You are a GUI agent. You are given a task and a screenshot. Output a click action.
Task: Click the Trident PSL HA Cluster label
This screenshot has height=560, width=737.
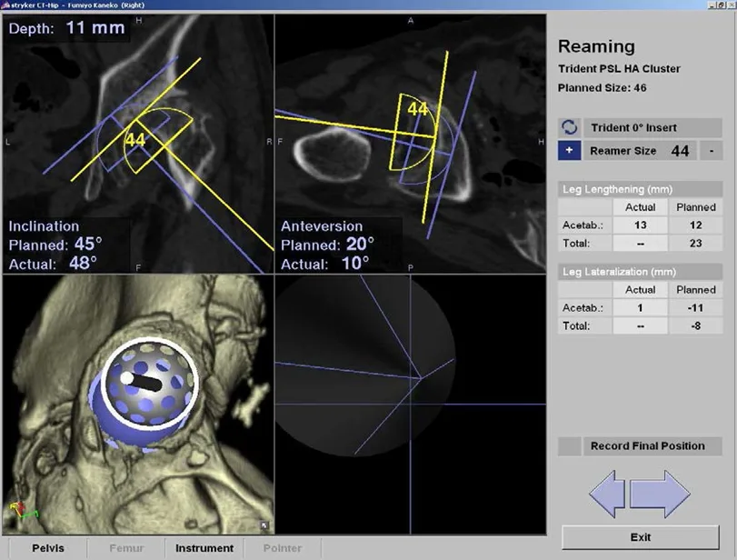pyautogui.click(x=619, y=69)
